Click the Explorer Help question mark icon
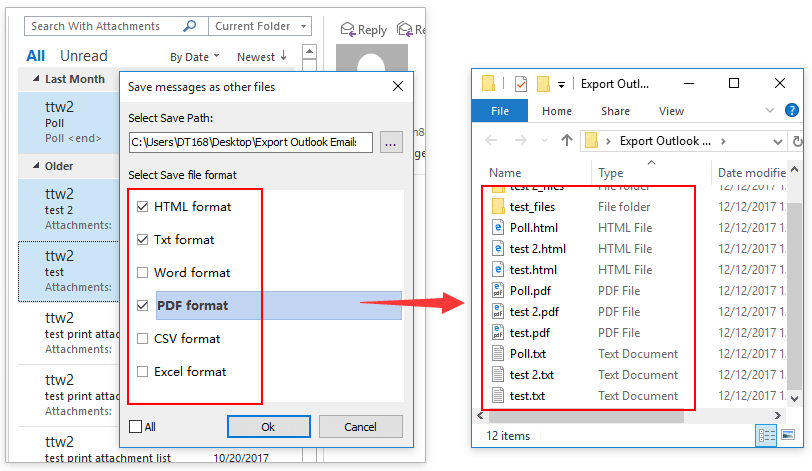Image resolution: width=812 pixels, height=471 pixels. (x=794, y=111)
